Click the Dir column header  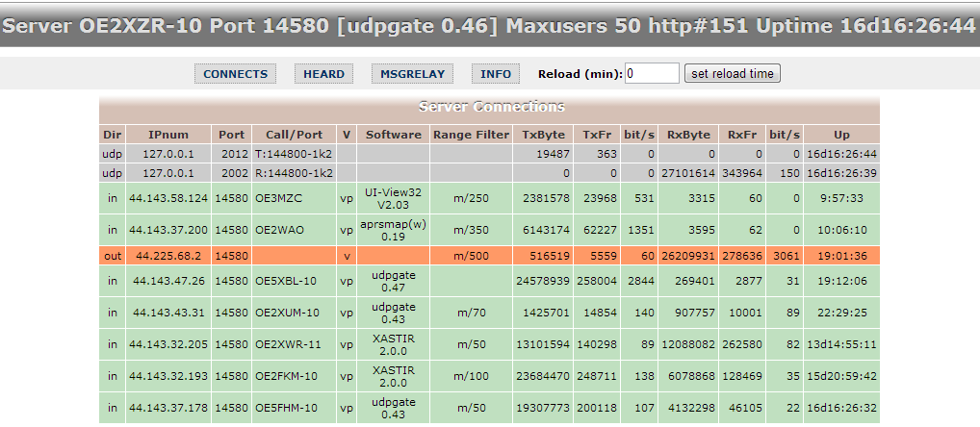point(113,135)
